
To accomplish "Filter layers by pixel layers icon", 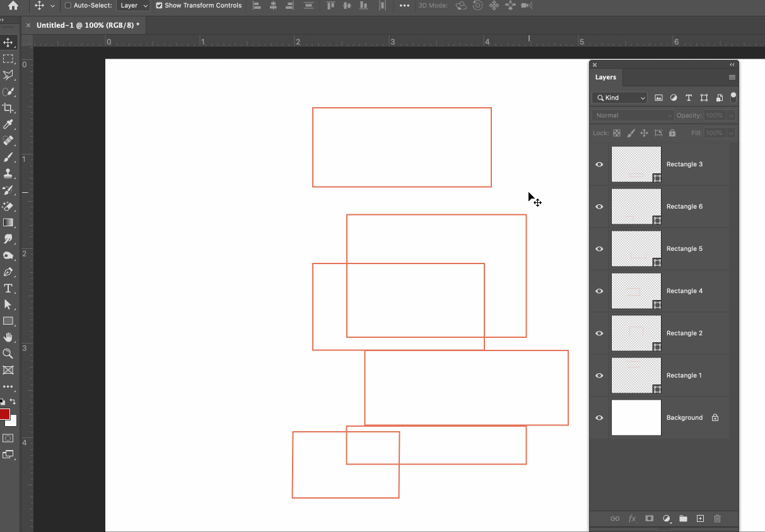I will coord(658,98).
